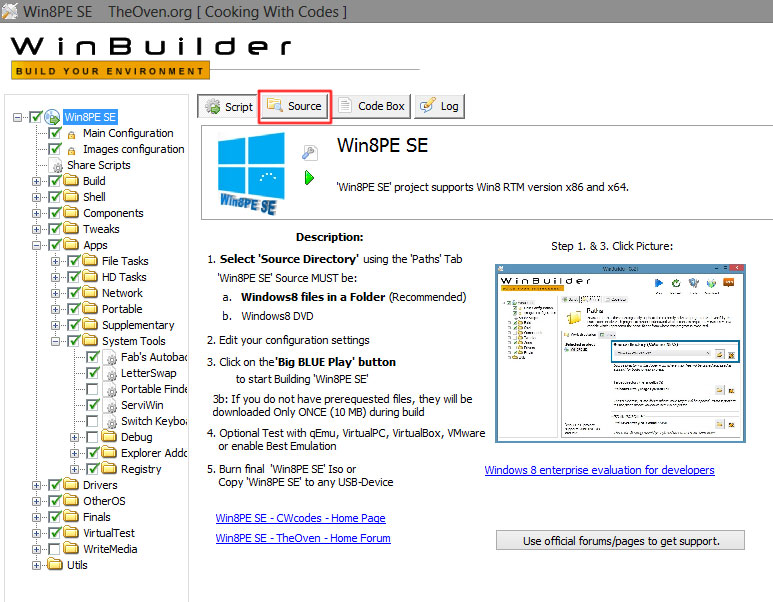Viewport: 773px width, 602px height.
Task: Click the Images configuration lock icon
Action: coord(71,150)
